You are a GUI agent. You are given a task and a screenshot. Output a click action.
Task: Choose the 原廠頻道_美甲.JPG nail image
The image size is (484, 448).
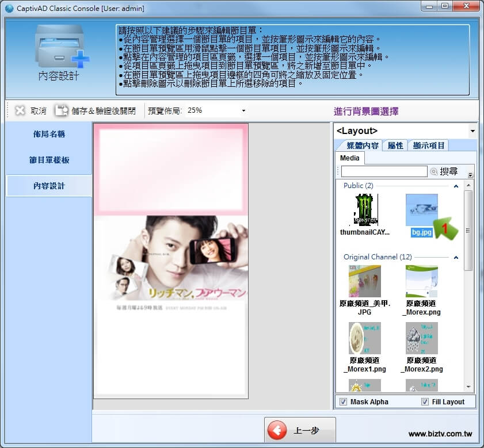365,281
